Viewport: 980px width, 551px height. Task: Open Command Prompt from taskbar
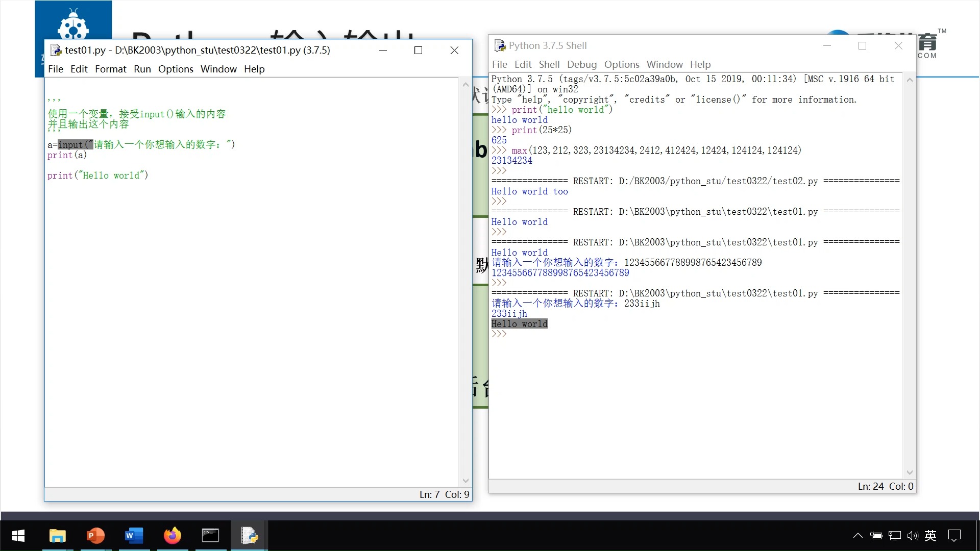pos(210,536)
